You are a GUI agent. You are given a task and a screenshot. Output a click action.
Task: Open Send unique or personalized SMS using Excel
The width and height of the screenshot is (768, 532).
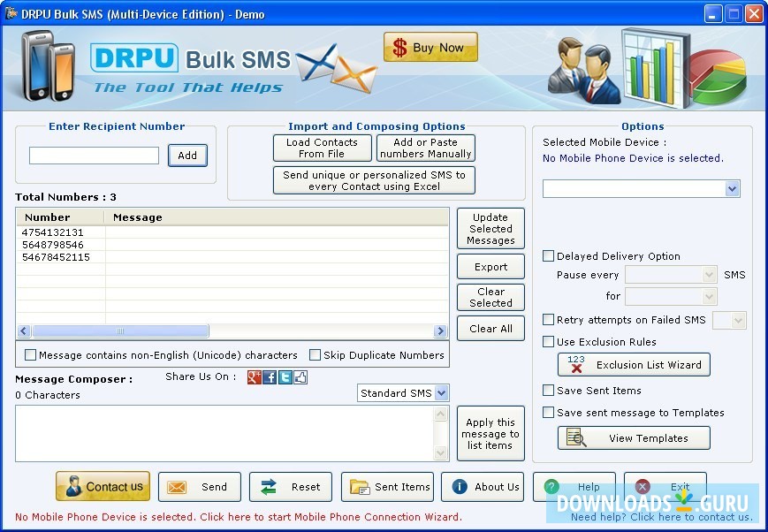coord(374,181)
